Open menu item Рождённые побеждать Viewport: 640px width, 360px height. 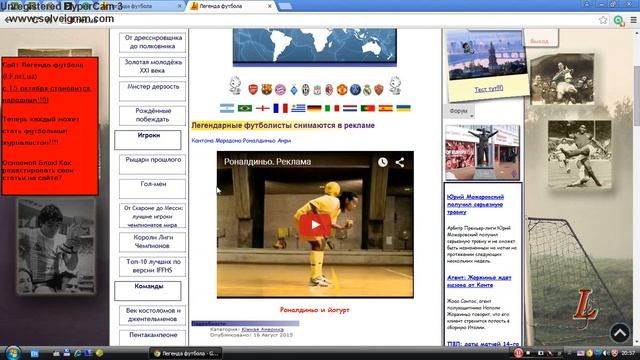click(153, 116)
